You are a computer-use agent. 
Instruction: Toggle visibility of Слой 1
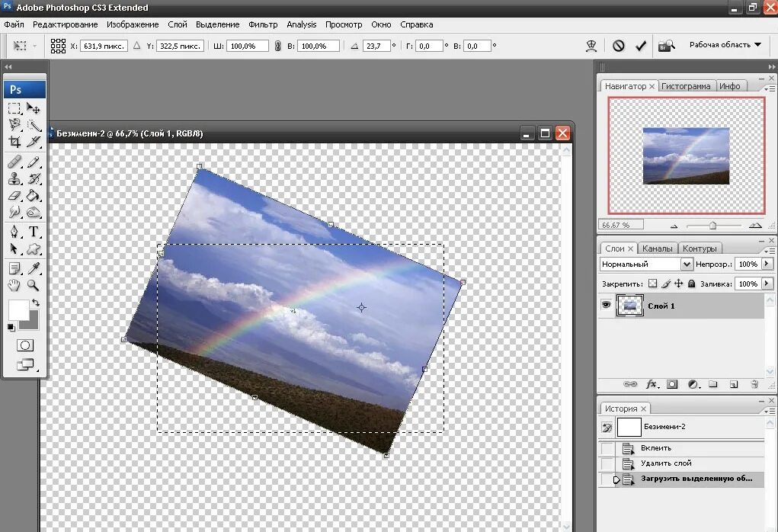click(606, 305)
